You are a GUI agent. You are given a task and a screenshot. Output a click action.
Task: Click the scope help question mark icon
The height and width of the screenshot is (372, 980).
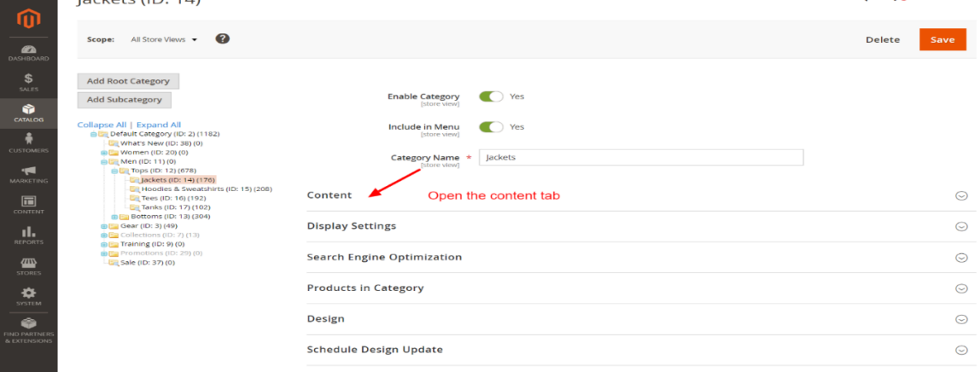click(222, 38)
